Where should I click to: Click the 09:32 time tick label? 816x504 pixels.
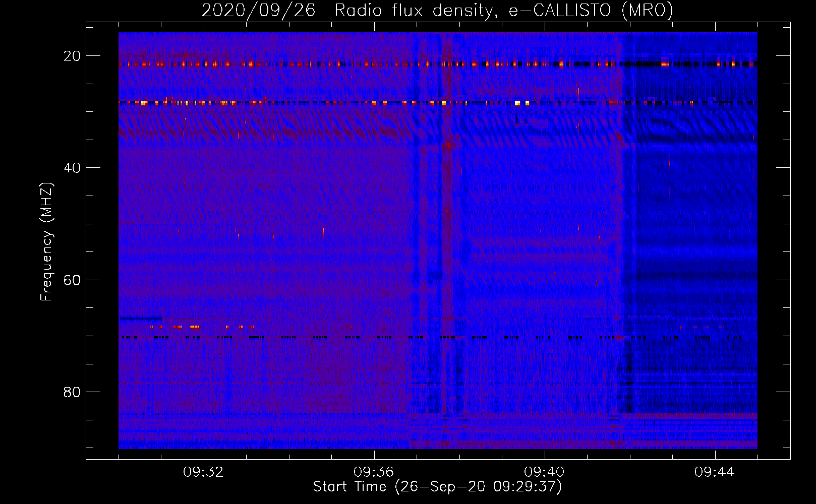[203, 472]
